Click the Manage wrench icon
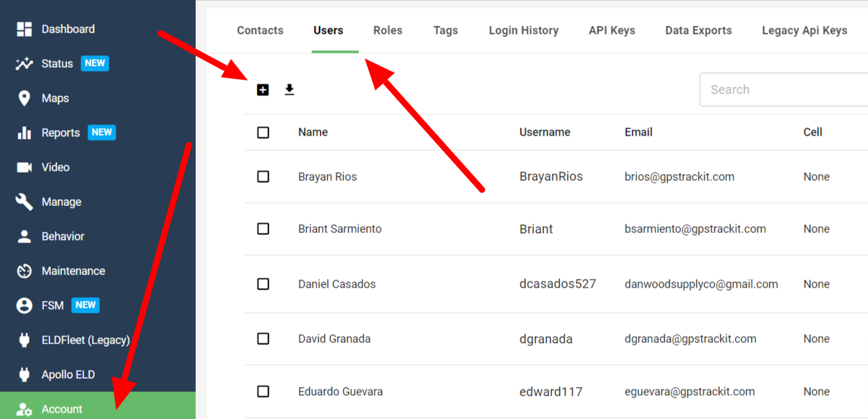Viewport: 868px width, 419px height. pyautogui.click(x=24, y=202)
